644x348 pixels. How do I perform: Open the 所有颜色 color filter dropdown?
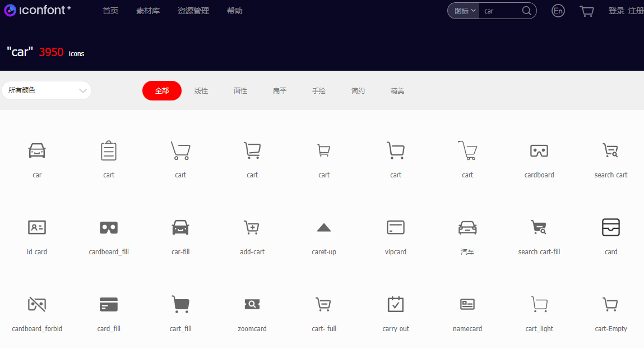pos(47,90)
